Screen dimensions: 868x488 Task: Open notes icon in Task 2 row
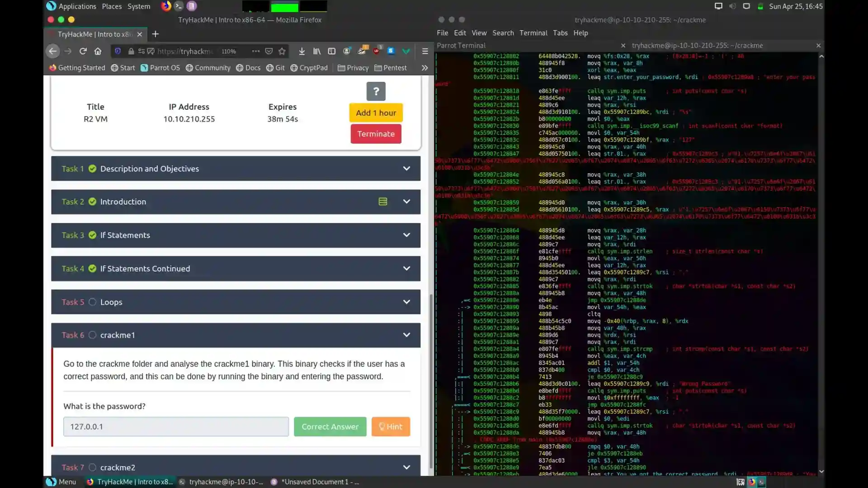click(383, 202)
